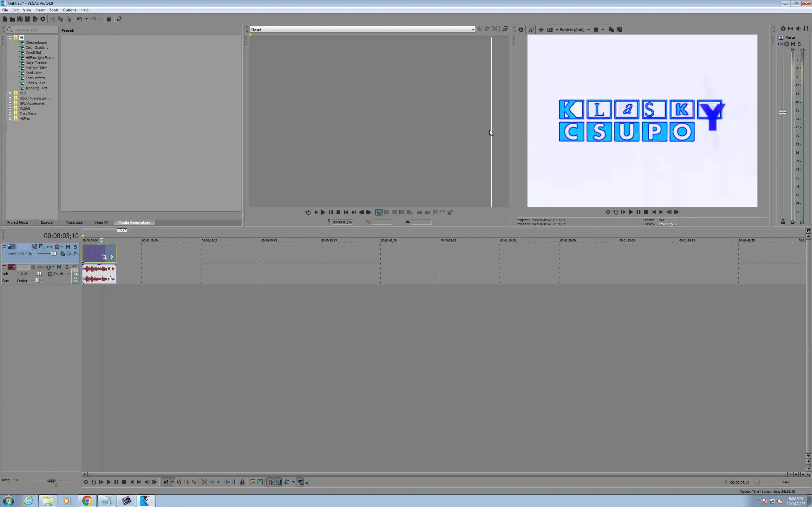
Task: Click the video track Level slider handle
Action: pyautogui.click(x=54, y=254)
